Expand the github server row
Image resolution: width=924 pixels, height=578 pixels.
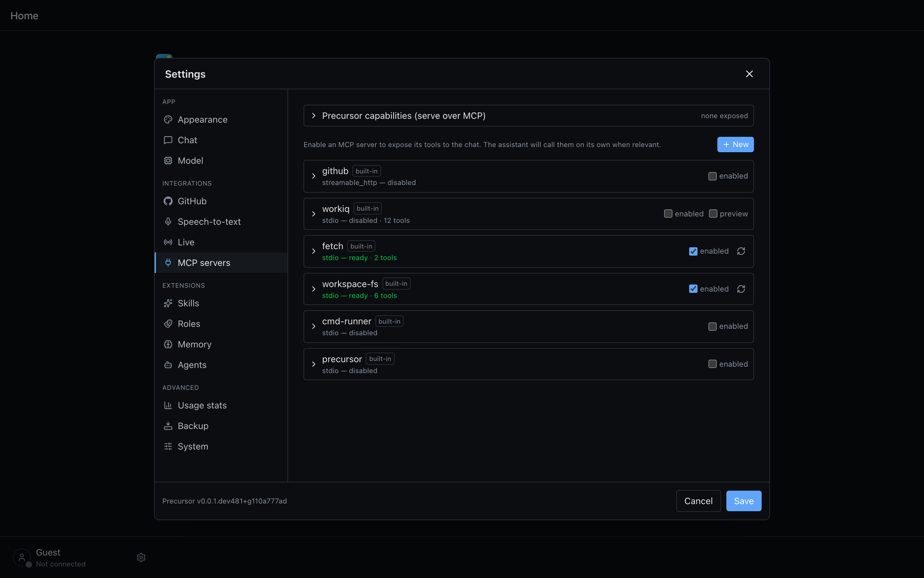click(x=313, y=176)
